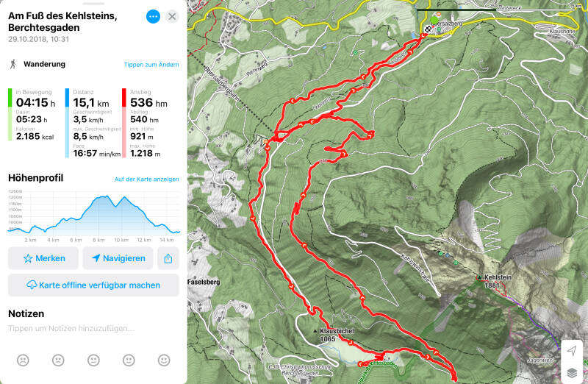Click the elevation profile chart
This screenshot has height=384, width=588.
coord(93,216)
